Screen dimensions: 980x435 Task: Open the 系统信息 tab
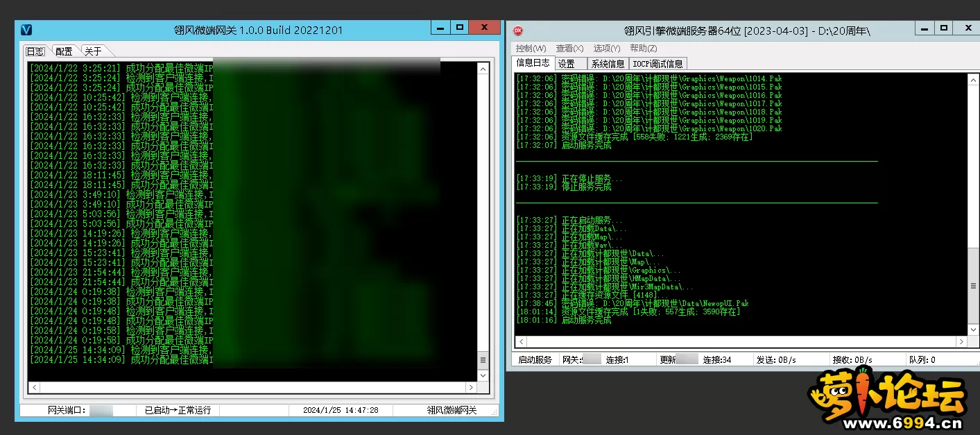pos(608,63)
